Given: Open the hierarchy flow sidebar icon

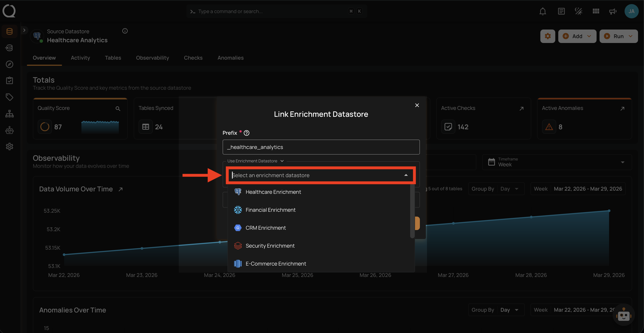Looking at the screenshot, I should click(10, 114).
